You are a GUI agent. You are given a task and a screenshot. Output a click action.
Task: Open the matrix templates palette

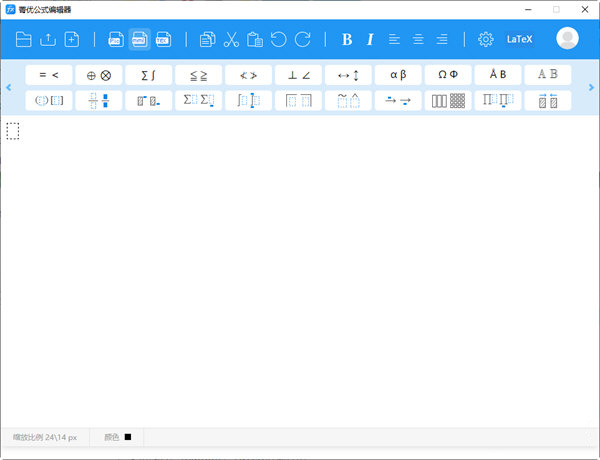pos(448,101)
